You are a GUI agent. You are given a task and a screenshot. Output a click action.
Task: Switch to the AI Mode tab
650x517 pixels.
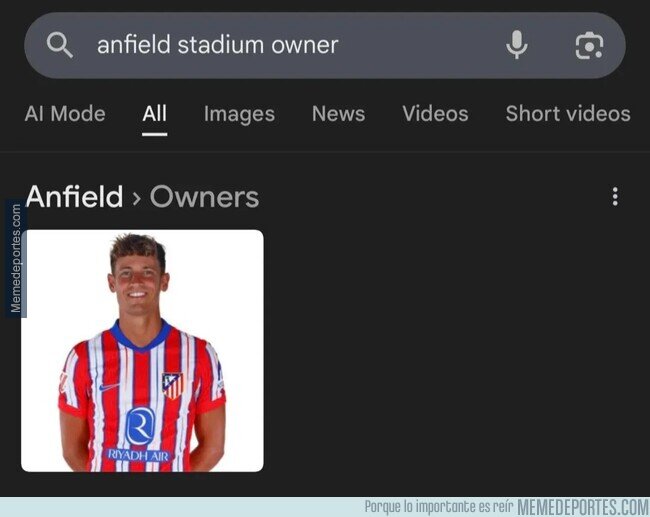pos(65,114)
